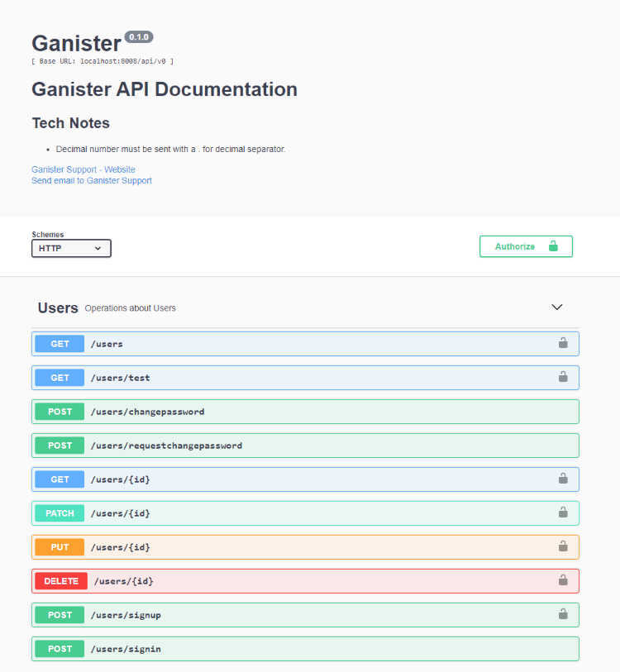
Task: Open the Schemes HTTP dropdown
Action: click(71, 248)
